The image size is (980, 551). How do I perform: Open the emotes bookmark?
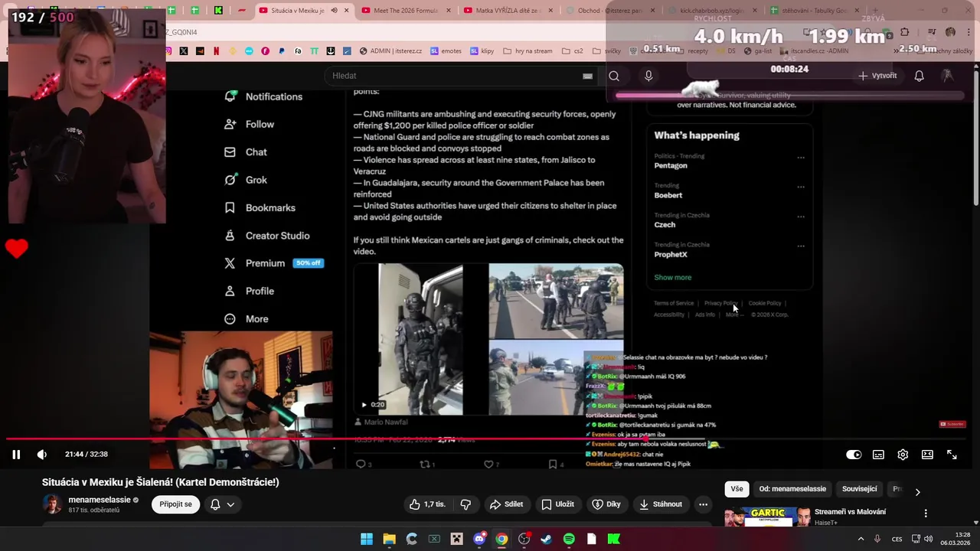coord(446,51)
